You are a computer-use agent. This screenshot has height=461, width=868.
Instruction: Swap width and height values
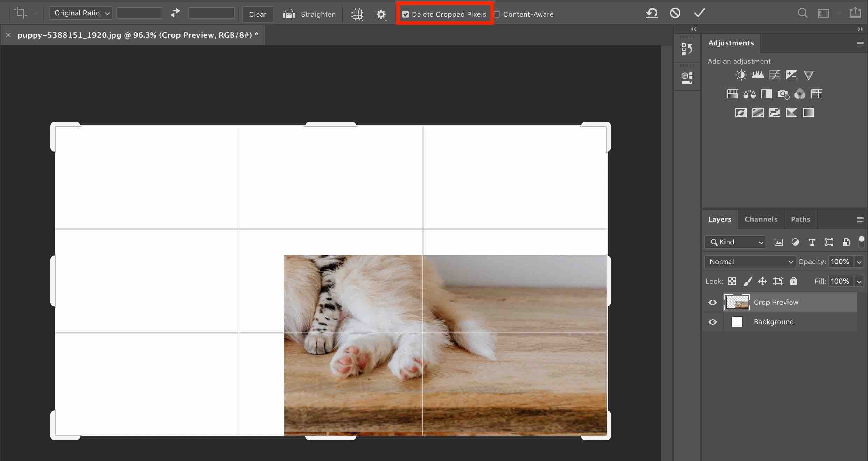175,13
